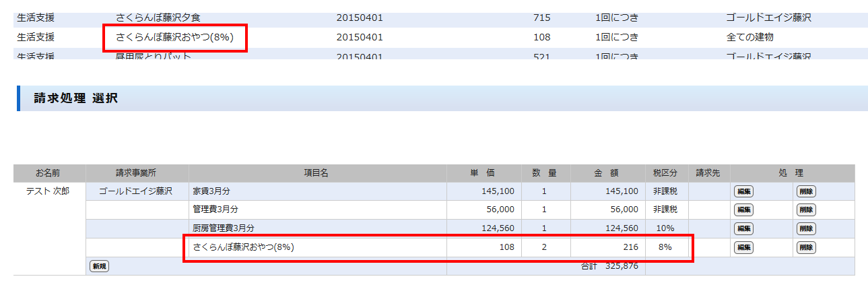Open edit for 厨房管理費3月分 row
The image size is (868, 287).
point(744,228)
